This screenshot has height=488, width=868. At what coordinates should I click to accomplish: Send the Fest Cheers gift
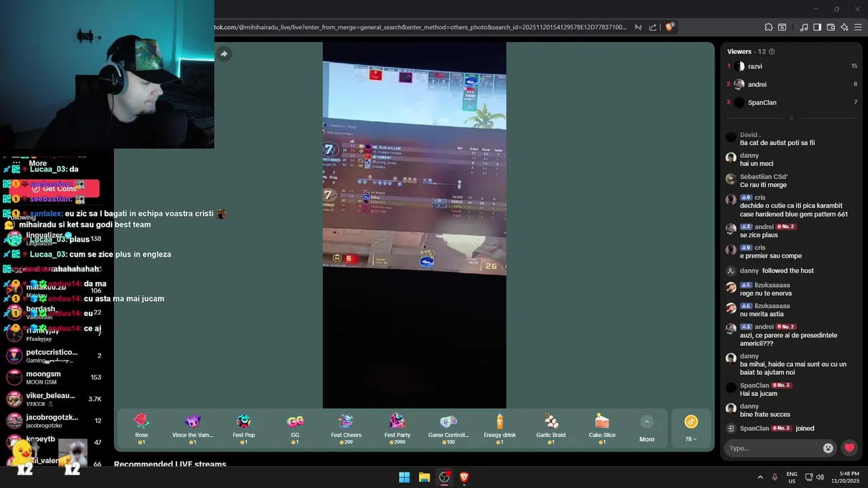pos(346,429)
